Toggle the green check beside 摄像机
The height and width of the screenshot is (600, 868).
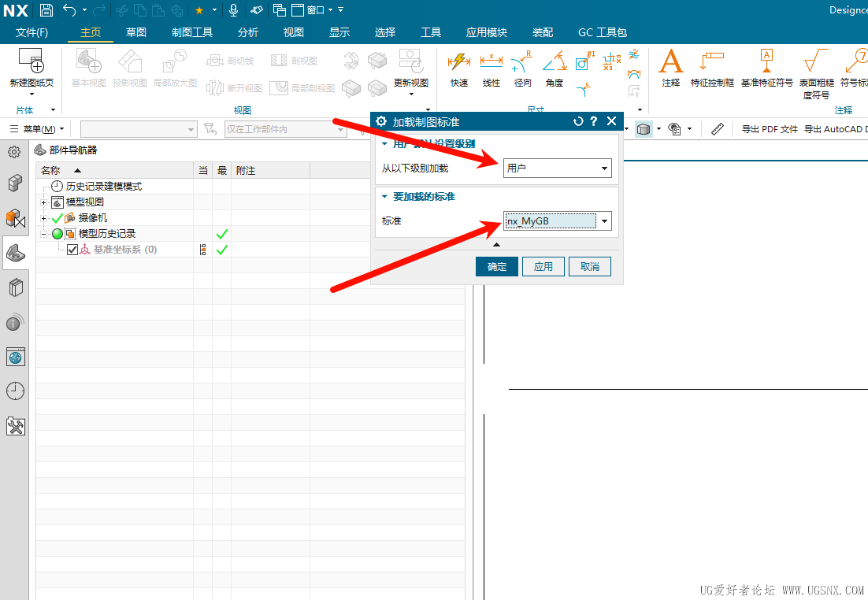coord(57,218)
